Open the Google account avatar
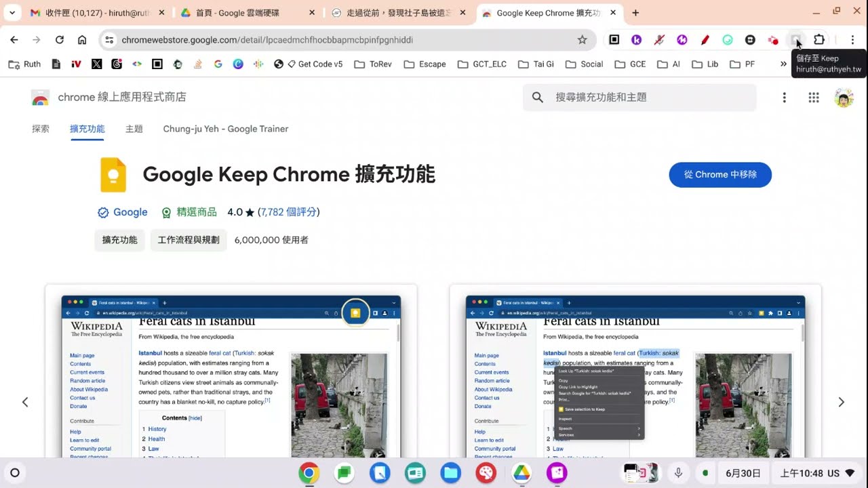868x488 pixels. tap(844, 98)
